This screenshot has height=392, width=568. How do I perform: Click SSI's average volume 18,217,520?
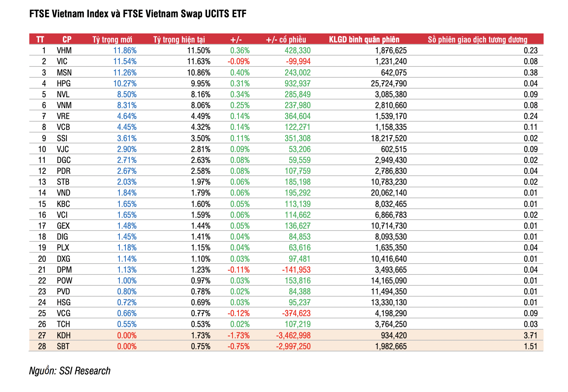[389, 138]
